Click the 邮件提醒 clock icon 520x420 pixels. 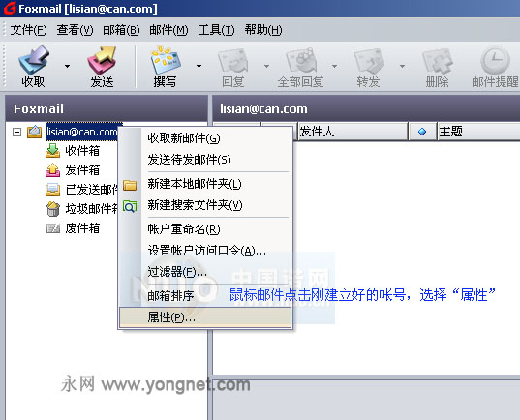(x=495, y=61)
